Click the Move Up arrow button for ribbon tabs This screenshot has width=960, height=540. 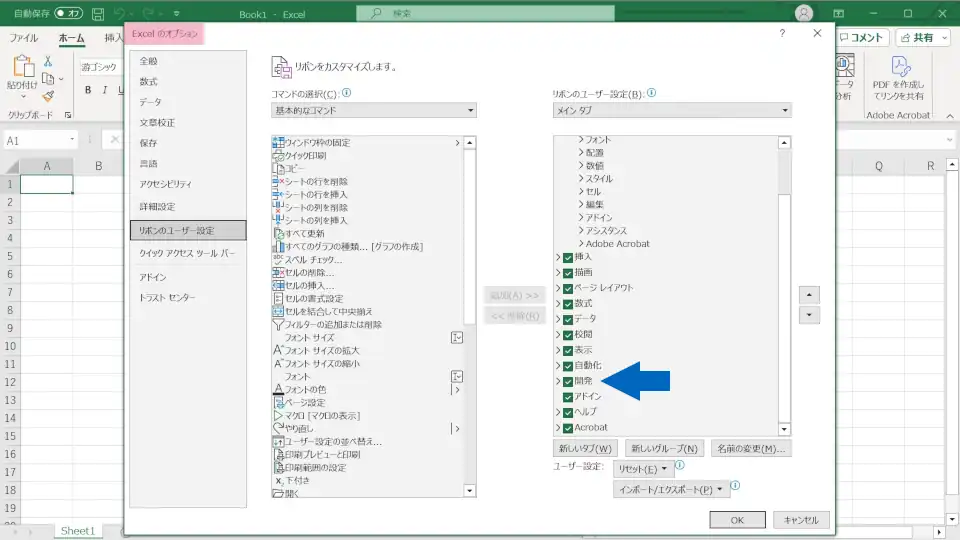click(810, 295)
